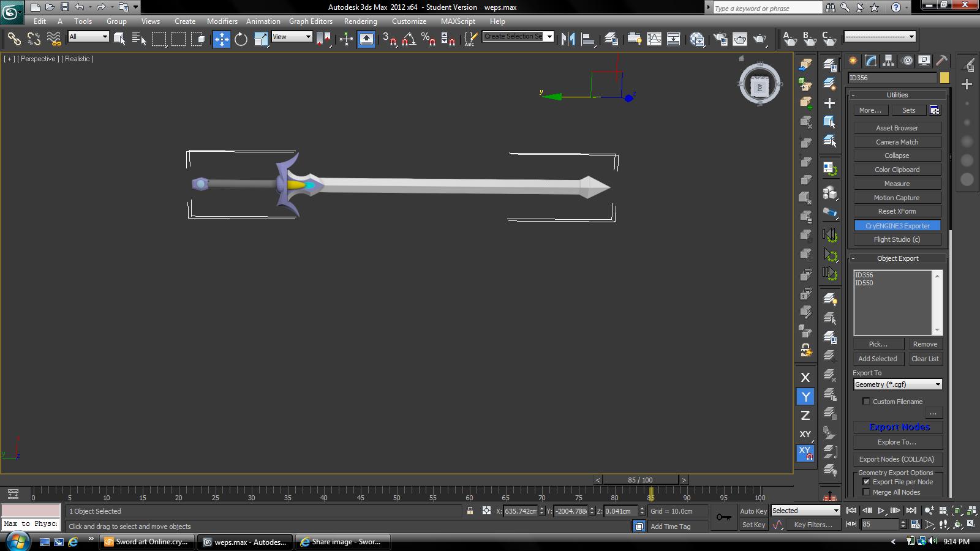Click the Mirror tool icon
980x551 pixels.
tap(568, 39)
